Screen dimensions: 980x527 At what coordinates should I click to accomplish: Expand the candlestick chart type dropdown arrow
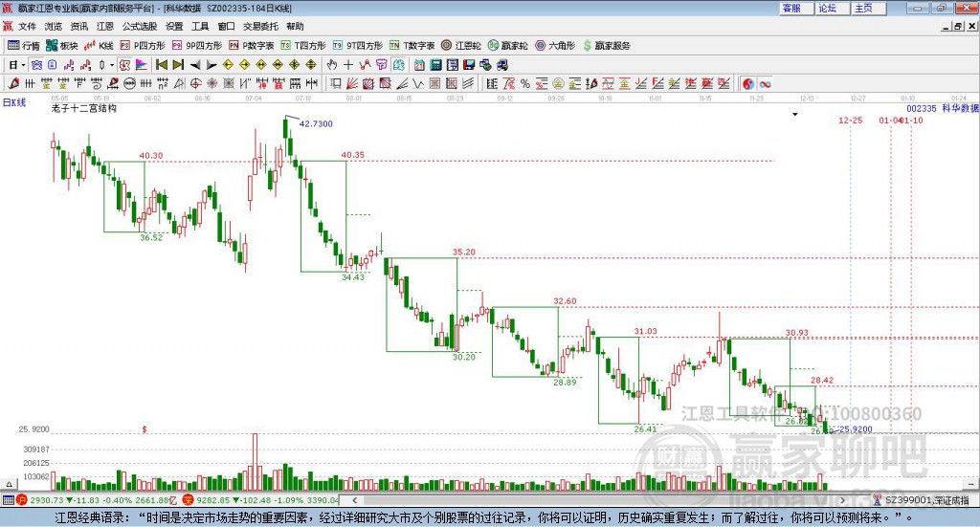coord(113,65)
